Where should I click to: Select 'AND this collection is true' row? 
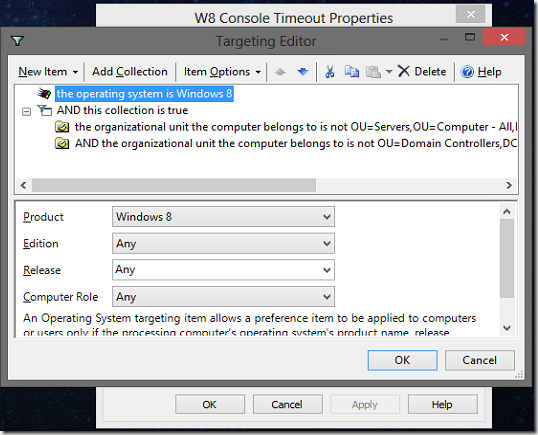pyautogui.click(x=122, y=110)
